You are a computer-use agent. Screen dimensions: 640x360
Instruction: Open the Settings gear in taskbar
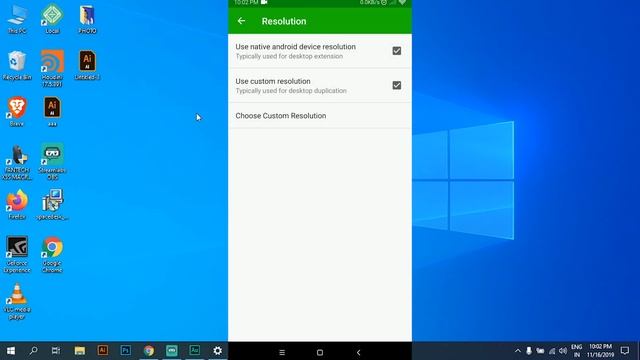click(x=218, y=351)
